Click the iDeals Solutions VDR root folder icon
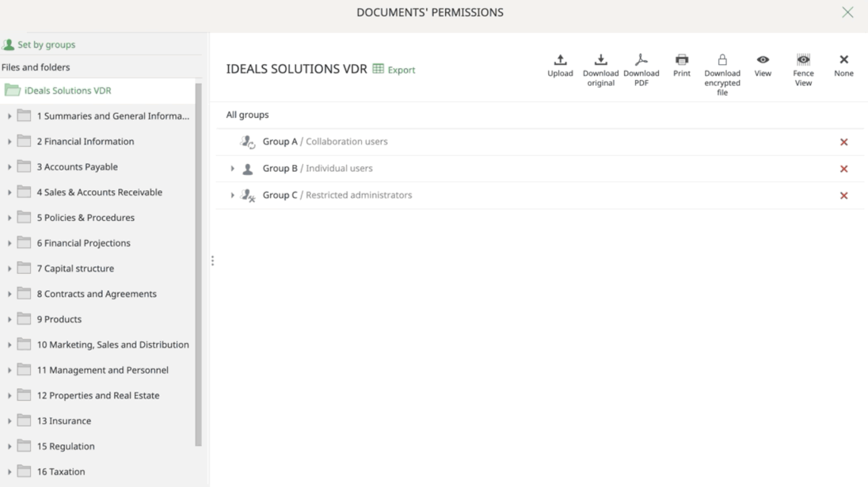Viewport: 868px width, 487px height. 12,90
